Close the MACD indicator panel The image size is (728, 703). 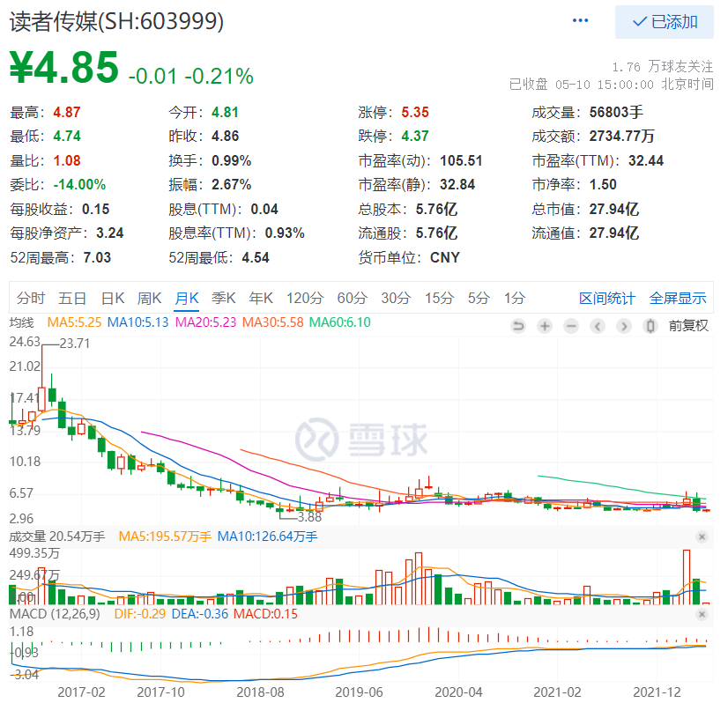click(x=702, y=614)
